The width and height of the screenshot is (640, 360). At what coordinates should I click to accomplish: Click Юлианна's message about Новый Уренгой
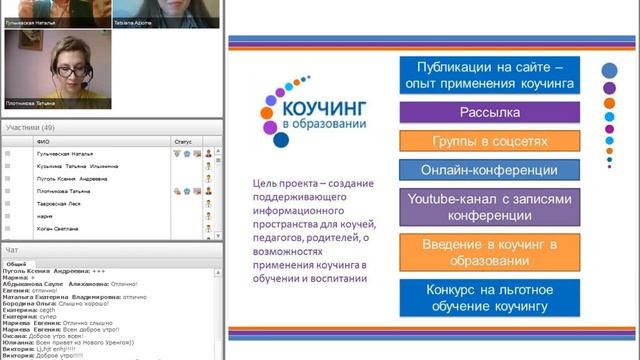(68, 342)
